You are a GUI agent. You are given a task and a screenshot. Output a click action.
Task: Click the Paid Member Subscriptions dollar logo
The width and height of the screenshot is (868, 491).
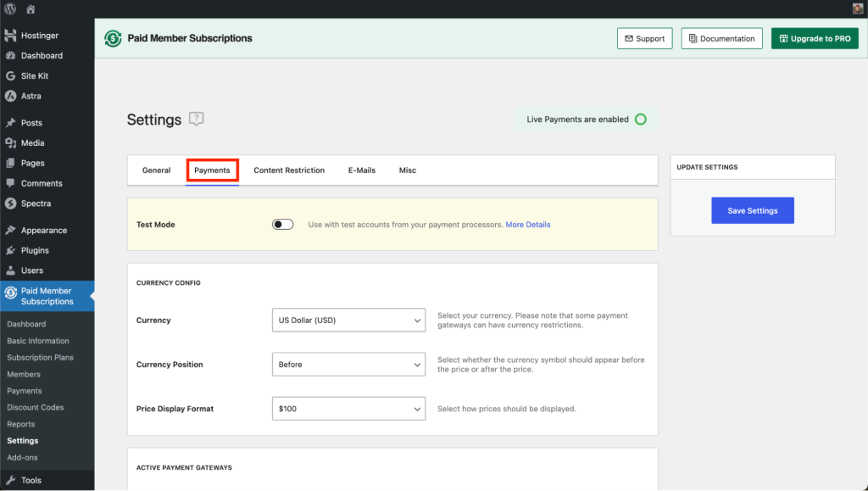[113, 38]
